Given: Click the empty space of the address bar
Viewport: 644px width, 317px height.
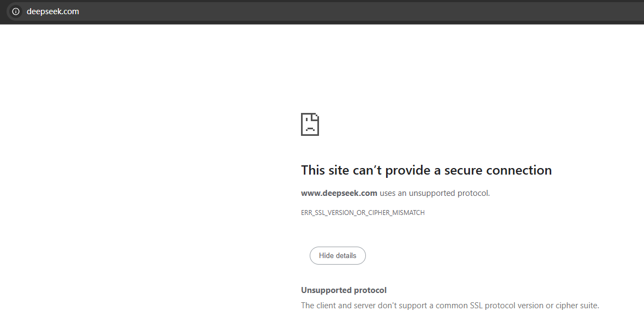Looking at the screenshot, I should pos(362,11).
